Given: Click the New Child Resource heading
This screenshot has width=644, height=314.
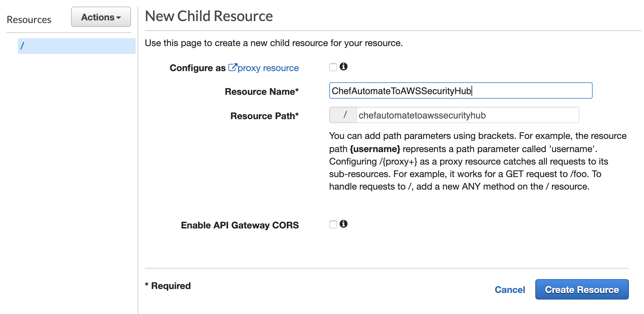Looking at the screenshot, I should pos(209,16).
